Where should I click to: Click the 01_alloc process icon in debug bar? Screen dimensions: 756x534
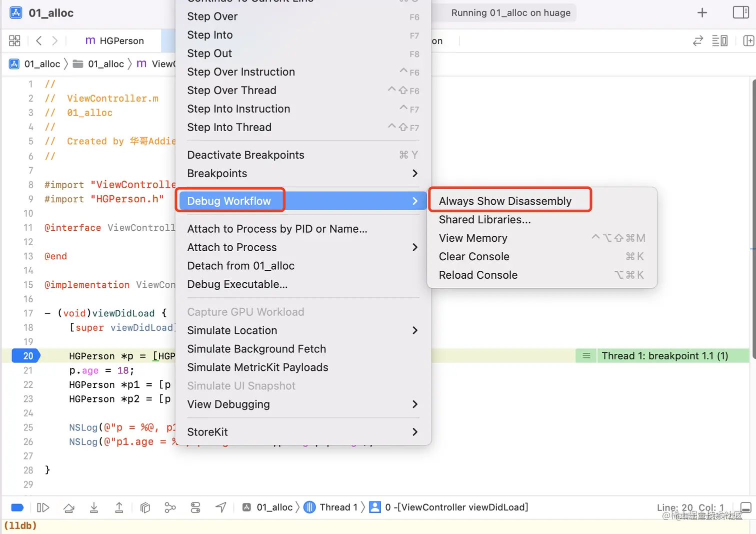click(246, 507)
